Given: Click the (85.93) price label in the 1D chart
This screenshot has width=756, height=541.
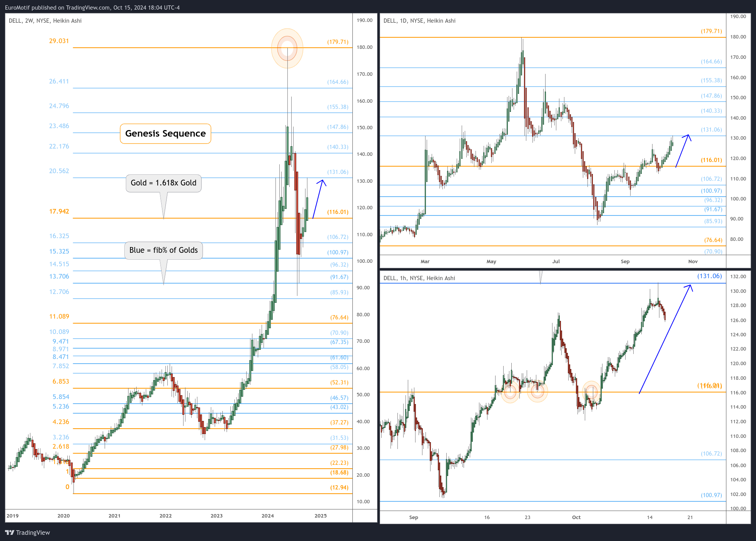Looking at the screenshot, I should coord(713,221).
